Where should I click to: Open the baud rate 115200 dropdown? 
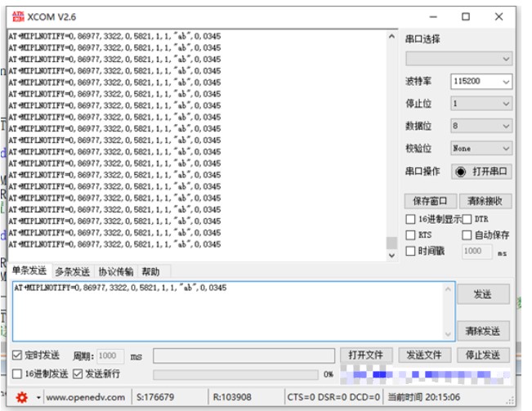[x=481, y=82]
